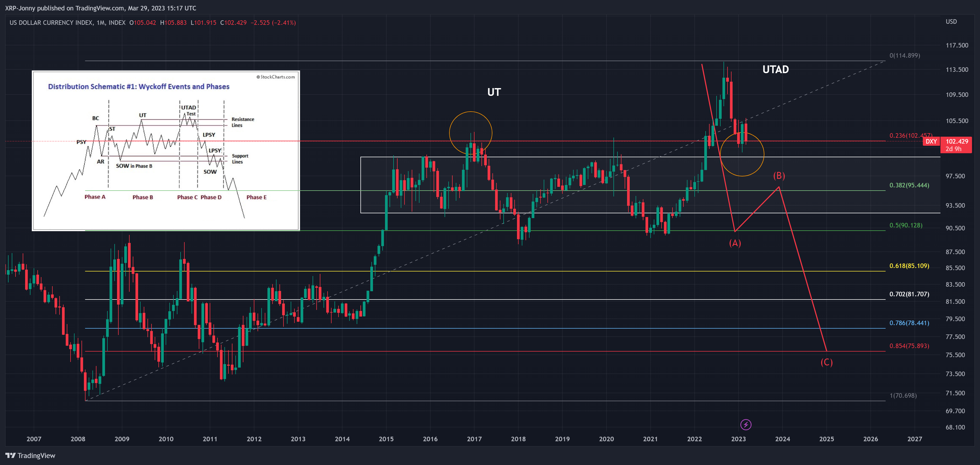Screen dimensions: 980x465
Task: Click the publisher line XRP-Jonny published on TradingView.com
Action: coord(100,8)
